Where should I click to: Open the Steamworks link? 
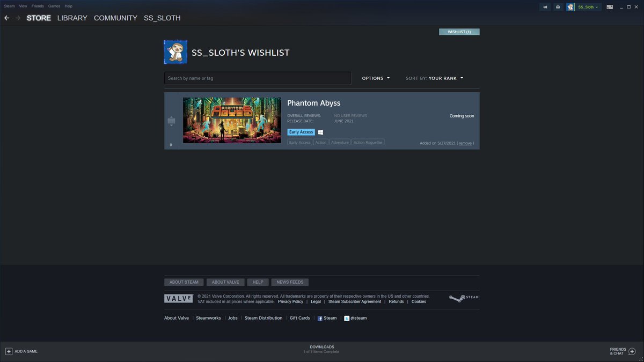tap(208, 318)
